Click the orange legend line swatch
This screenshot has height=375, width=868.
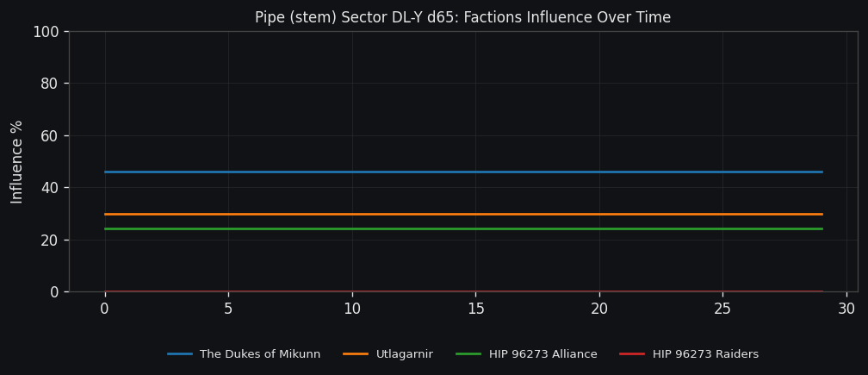[356, 354]
